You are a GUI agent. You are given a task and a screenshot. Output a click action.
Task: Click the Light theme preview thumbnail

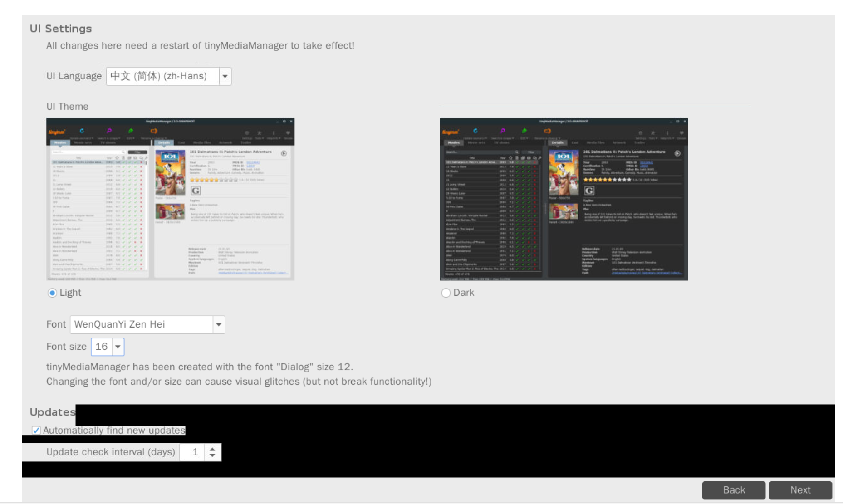170,199
